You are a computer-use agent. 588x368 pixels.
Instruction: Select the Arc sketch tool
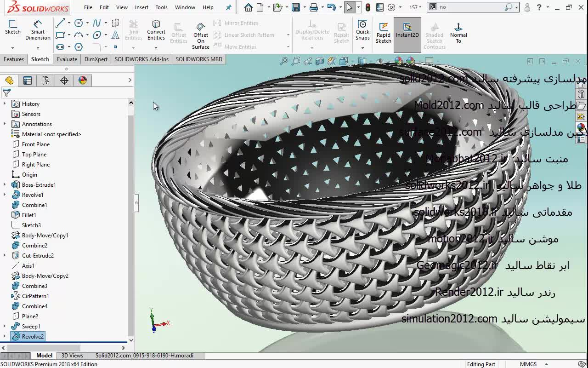click(79, 35)
